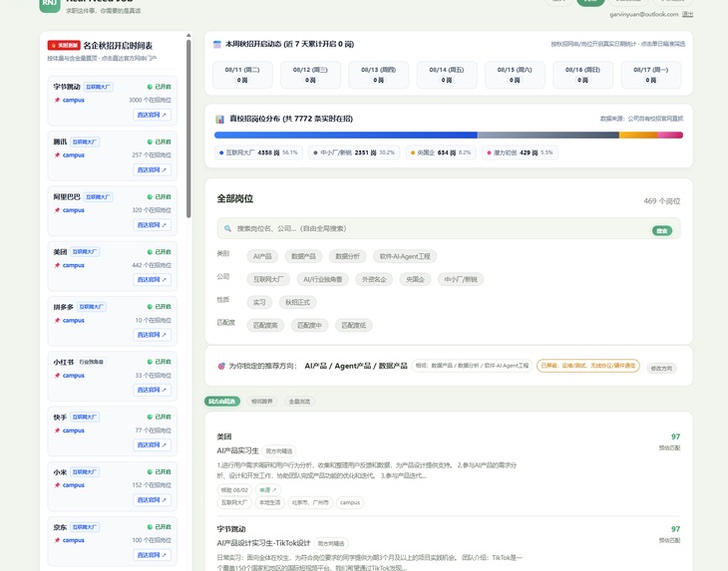The height and width of the screenshot is (571, 728).
Task: Select the 08/12 (周三) date card
Action: pos(310,75)
